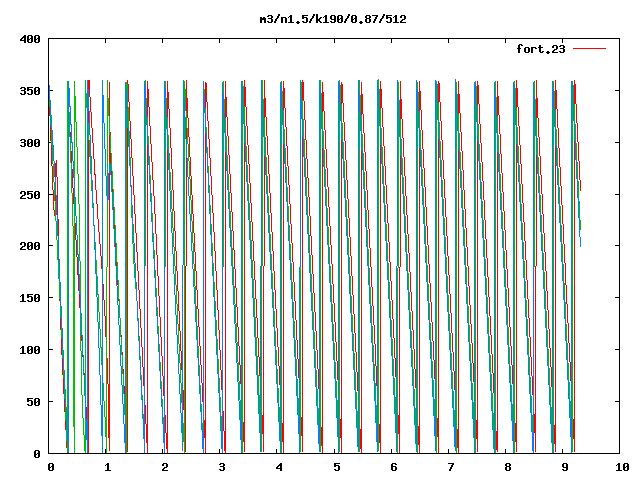Click the y-axis label 100
Image resolution: width=640 pixels, height=480 pixels.
(30, 350)
